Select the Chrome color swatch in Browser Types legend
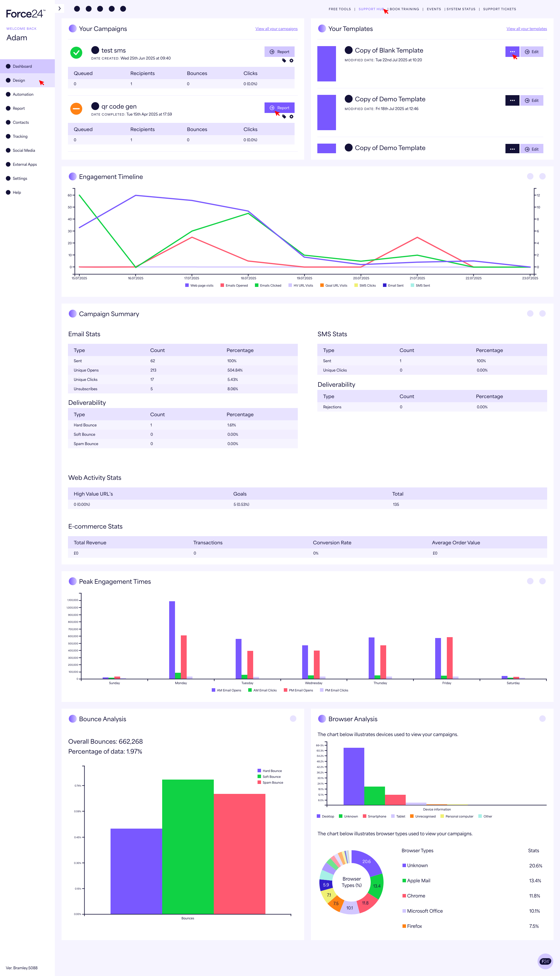Screen dimensions: 560x976 click(x=404, y=895)
